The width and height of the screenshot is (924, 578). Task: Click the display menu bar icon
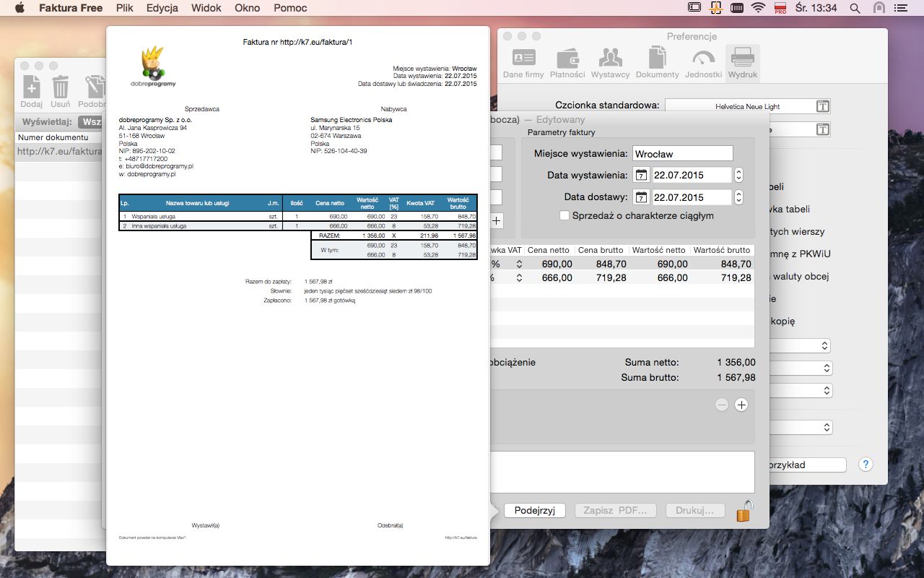point(694,8)
